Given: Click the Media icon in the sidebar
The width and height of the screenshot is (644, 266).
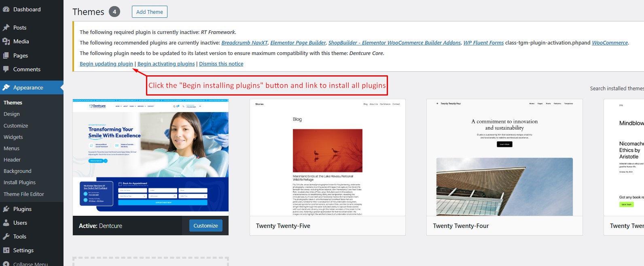Looking at the screenshot, I should pos(6,41).
